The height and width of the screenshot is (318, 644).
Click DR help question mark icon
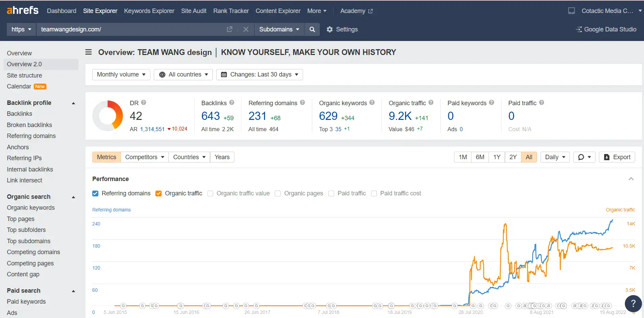(x=143, y=102)
